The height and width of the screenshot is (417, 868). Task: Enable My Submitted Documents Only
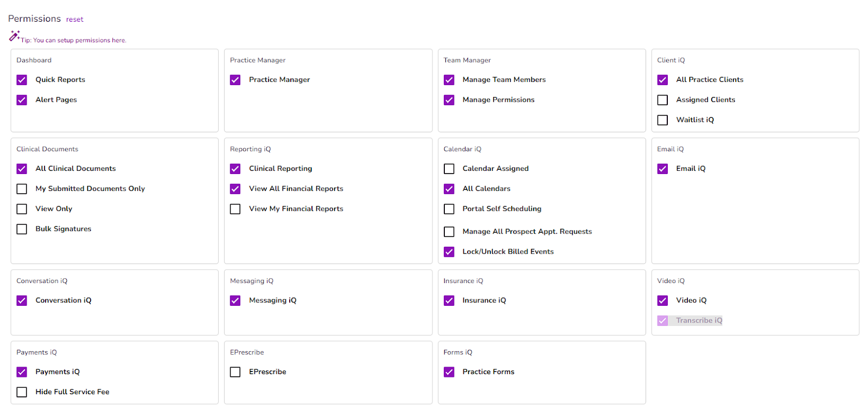[x=22, y=189]
